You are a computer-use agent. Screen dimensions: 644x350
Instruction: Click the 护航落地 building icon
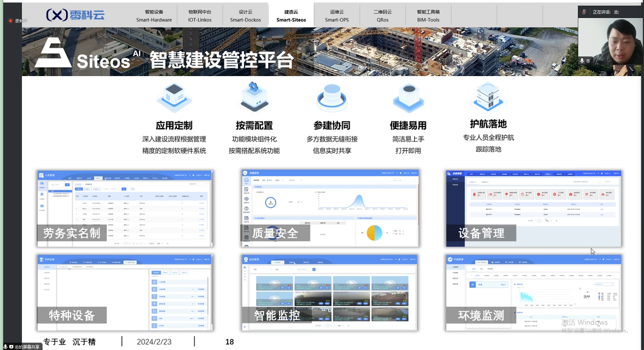(x=489, y=96)
